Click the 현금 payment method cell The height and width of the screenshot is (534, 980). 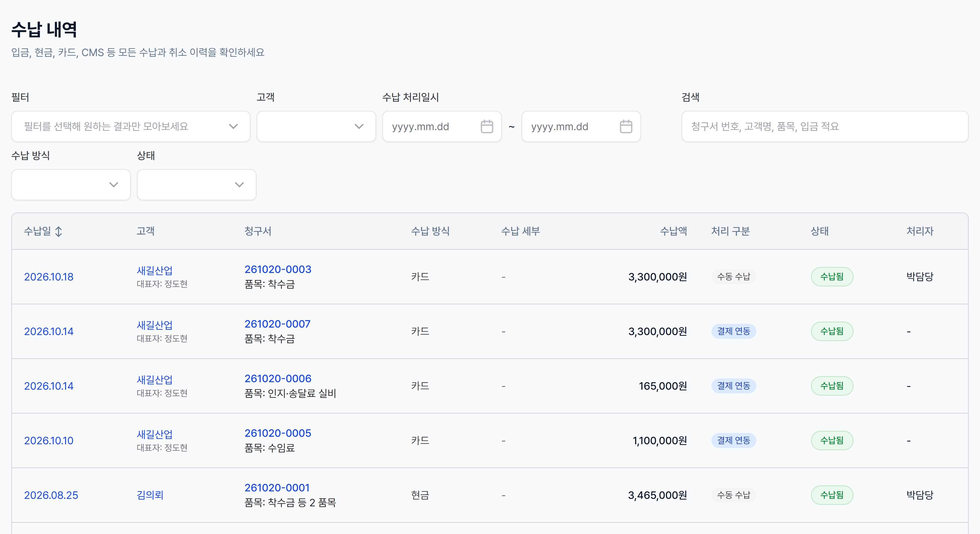(420, 495)
